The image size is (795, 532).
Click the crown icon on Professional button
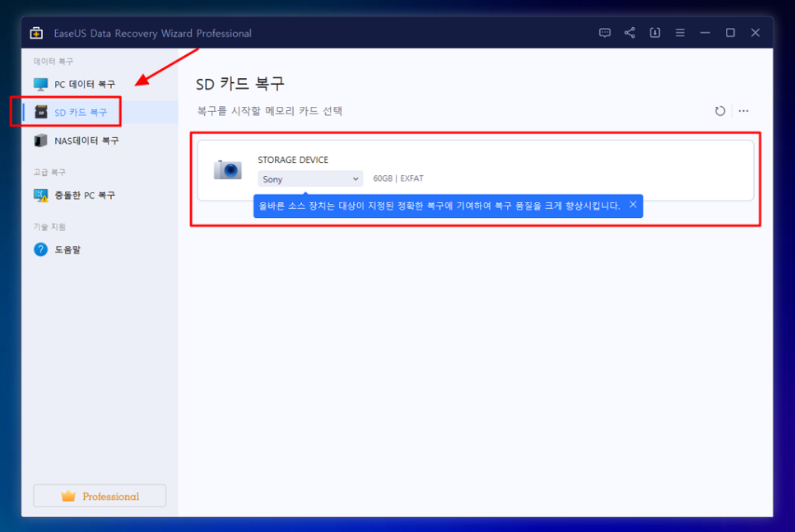pyautogui.click(x=68, y=496)
